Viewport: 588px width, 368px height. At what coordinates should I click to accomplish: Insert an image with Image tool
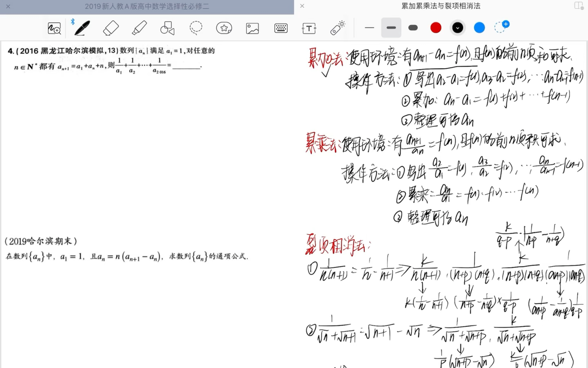(x=252, y=28)
